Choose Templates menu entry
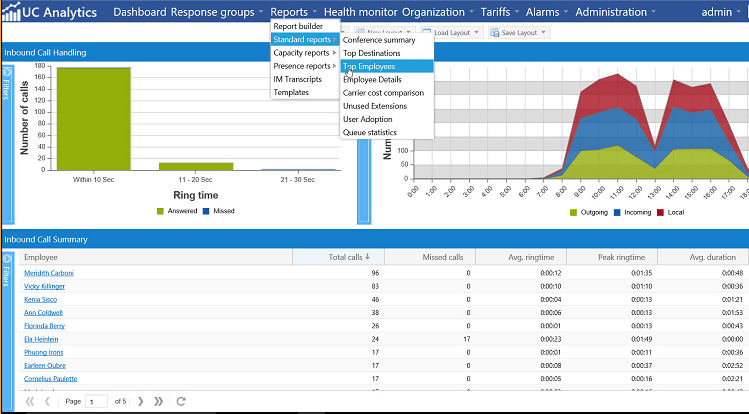Viewport: 749px width, 414px height. tap(305, 92)
